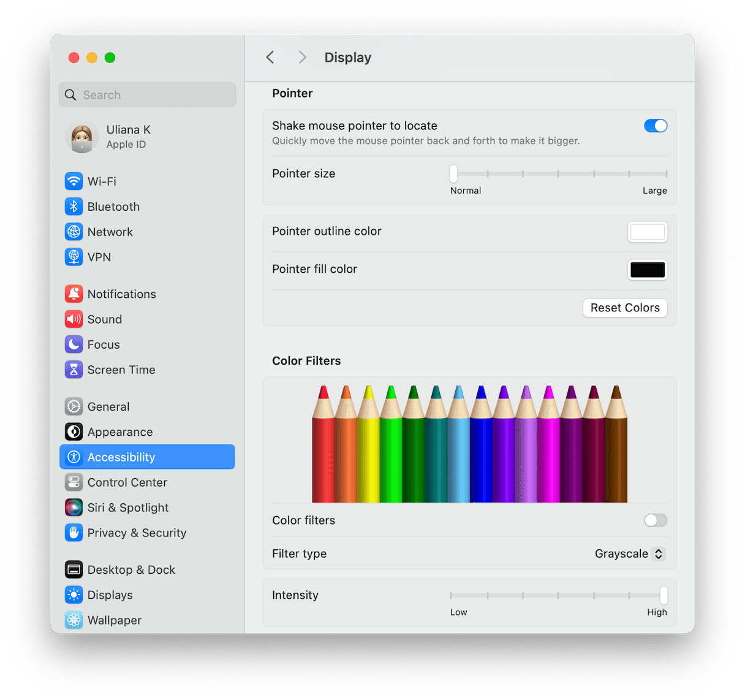
Task: Select Screen Time label in sidebar
Action: tap(121, 370)
